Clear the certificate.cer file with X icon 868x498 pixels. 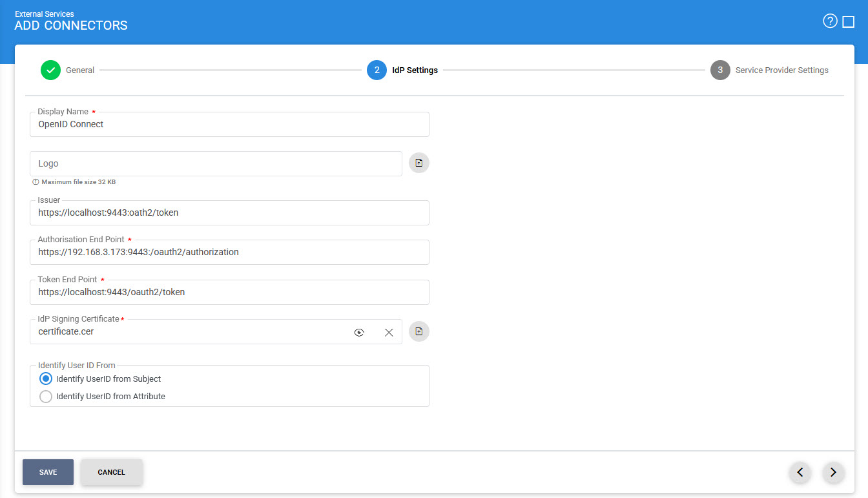pos(389,333)
